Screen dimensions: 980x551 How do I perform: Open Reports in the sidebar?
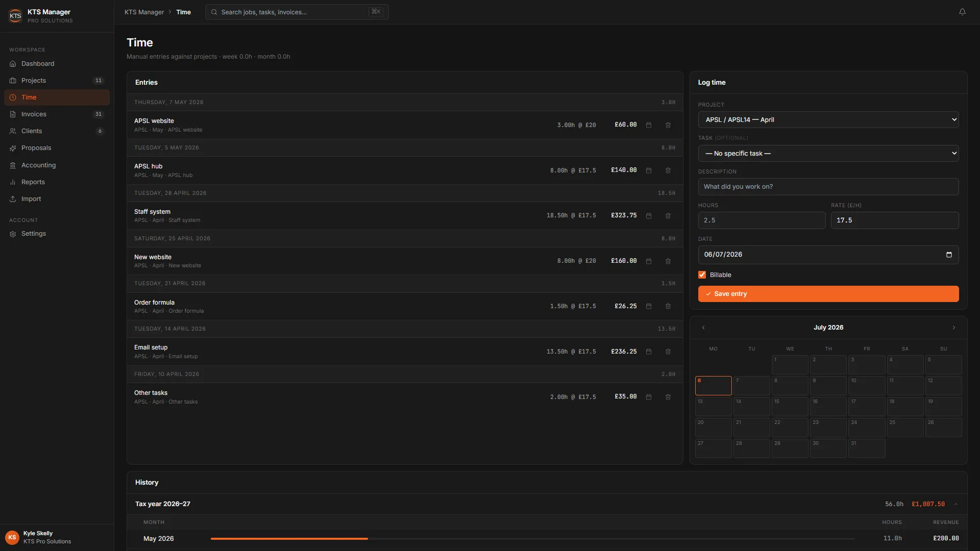click(57, 182)
